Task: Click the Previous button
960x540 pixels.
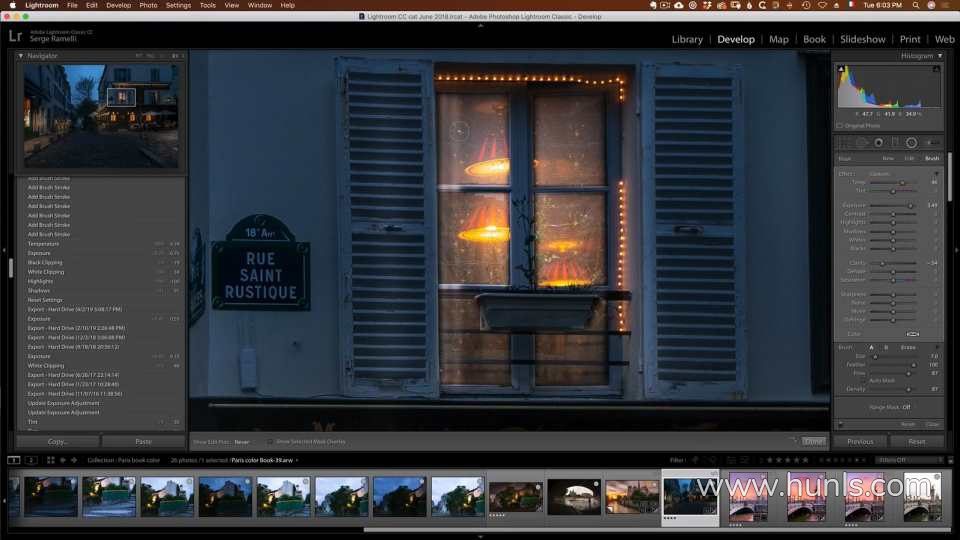Action: click(860, 441)
